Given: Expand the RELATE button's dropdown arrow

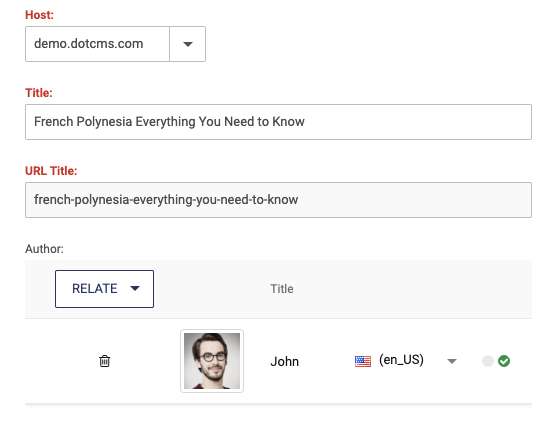Looking at the screenshot, I should [x=135, y=288].
